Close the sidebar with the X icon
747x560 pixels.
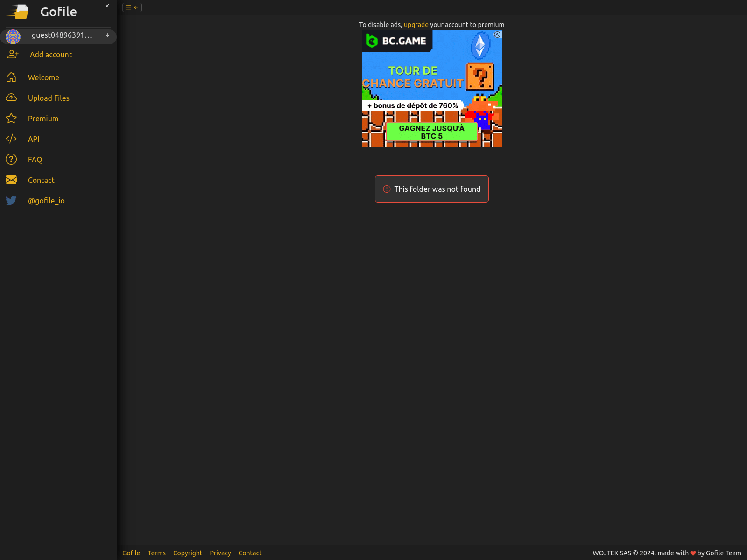pos(107,6)
